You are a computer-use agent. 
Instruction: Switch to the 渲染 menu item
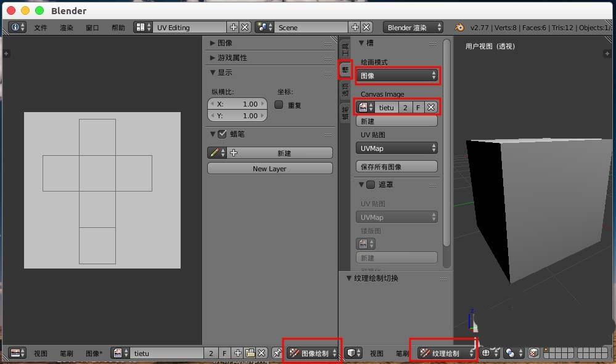[x=67, y=26]
